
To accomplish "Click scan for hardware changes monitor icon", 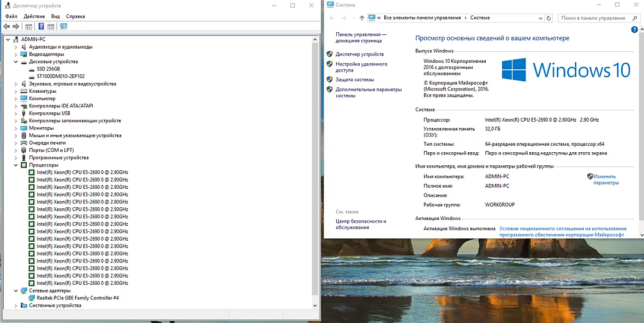I will pyautogui.click(x=64, y=26).
